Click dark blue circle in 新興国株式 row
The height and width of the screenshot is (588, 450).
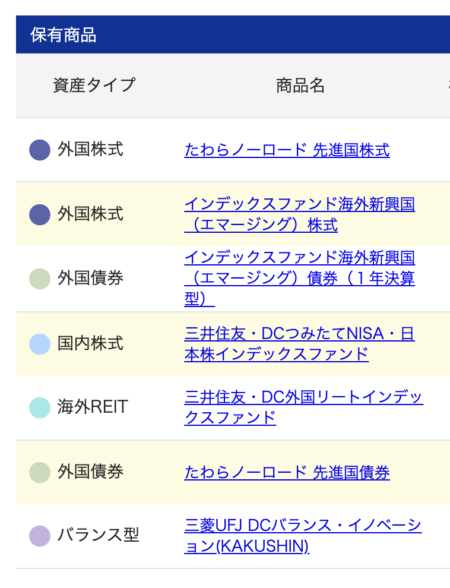point(40,214)
